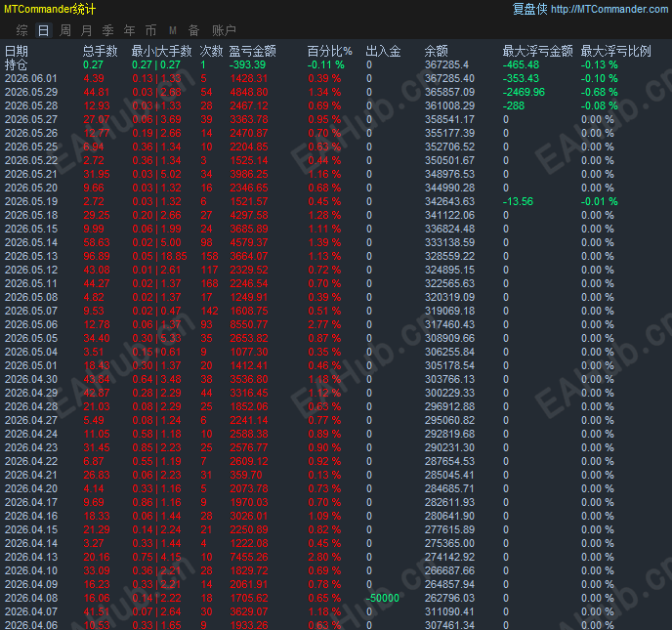Select the date 2026.04.20
Viewport: 672px width, 630px height.
click(31, 489)
